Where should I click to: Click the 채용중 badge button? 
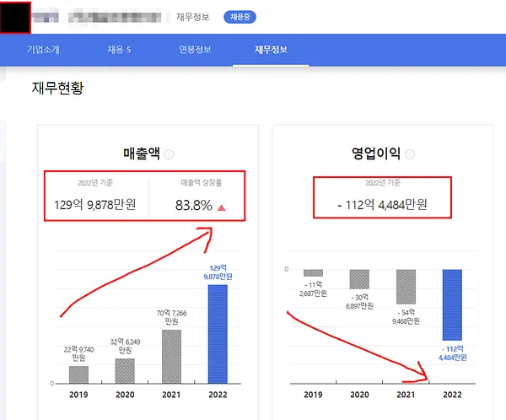[x=240, y=17]
